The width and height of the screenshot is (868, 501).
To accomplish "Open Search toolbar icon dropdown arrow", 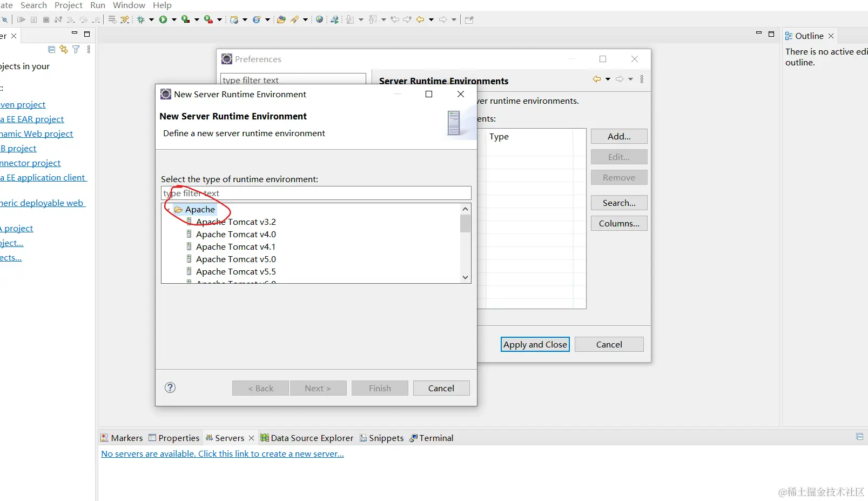I will pos(305,19).
